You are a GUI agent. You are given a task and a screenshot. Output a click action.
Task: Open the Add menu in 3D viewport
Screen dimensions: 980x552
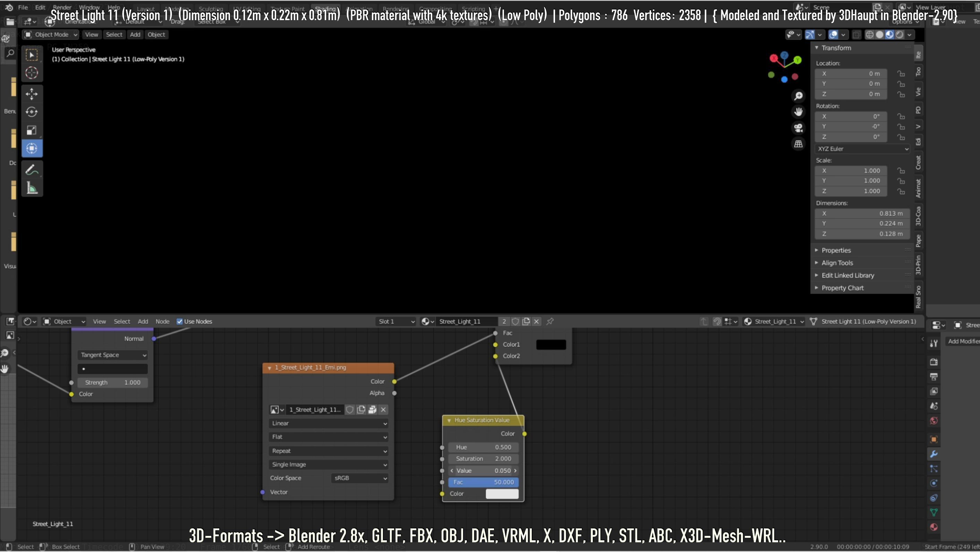tap(135, 35)
